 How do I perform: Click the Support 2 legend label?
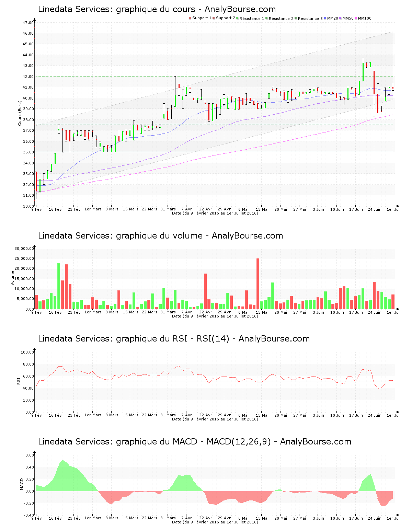(226, 18)
